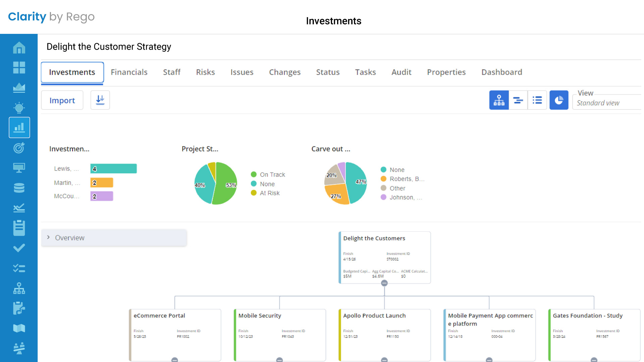
Task: Select the Staff tab
Action: 172,72
